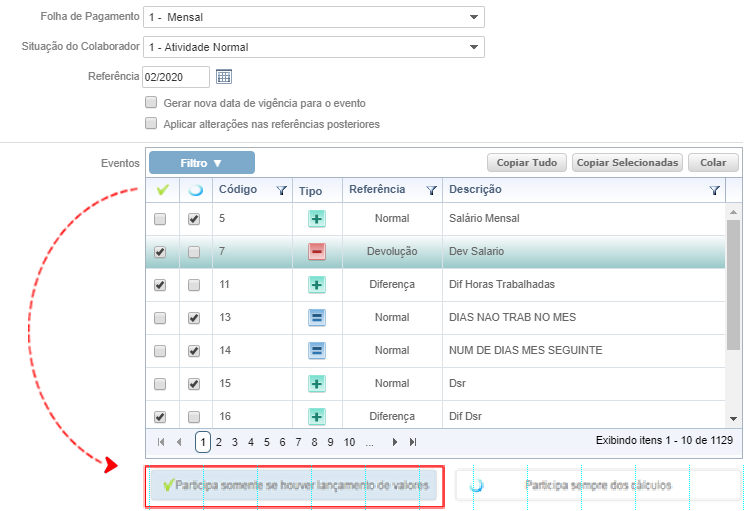Check Aplicar alterações nas referências posteriores

click(151, 124)
